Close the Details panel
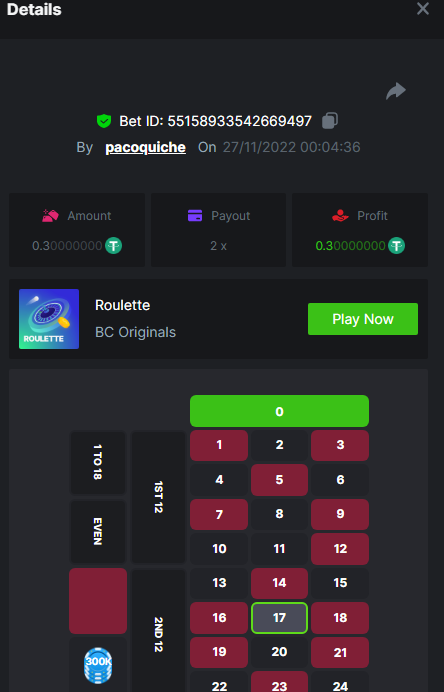Viewport: 444px width, 692px height. pos(423,8)
